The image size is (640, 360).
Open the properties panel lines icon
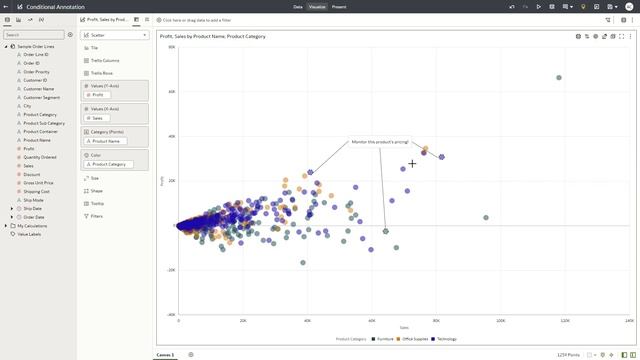tap(147, 20)
